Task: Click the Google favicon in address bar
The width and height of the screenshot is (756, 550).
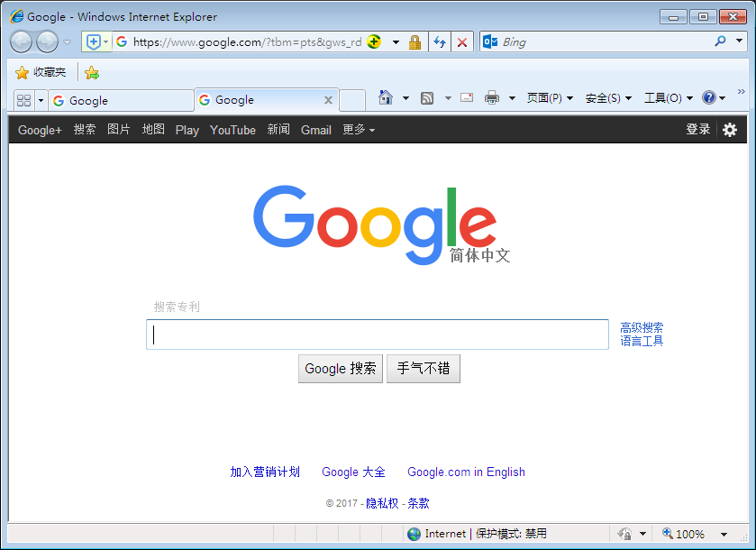Action: tap(122, 42)
